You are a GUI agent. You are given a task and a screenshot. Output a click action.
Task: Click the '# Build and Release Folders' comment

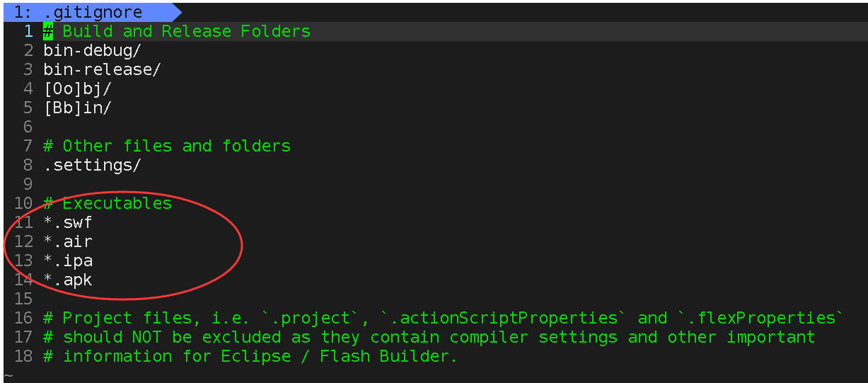(x=177, y=31)
